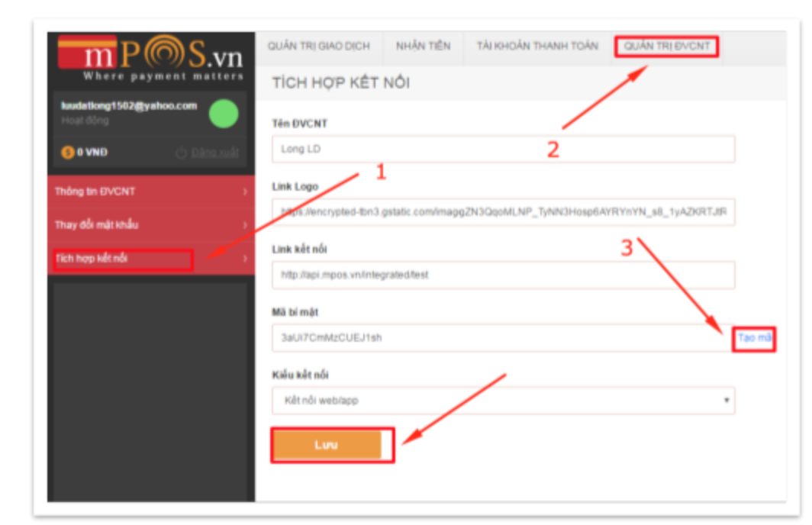Open the Thay đổi mật khẩu menu item
The width and height of the screenshot is (812, 525).
pos(151,224)
